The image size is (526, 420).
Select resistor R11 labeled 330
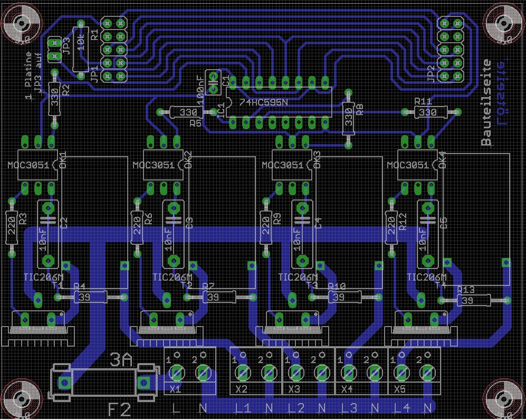click(431, 112)
